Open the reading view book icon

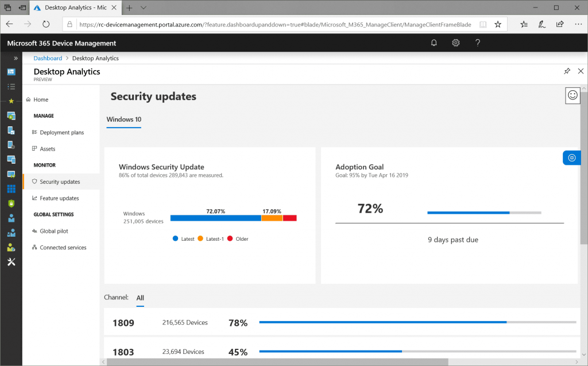pyautogui.click(x=483, y=24)
